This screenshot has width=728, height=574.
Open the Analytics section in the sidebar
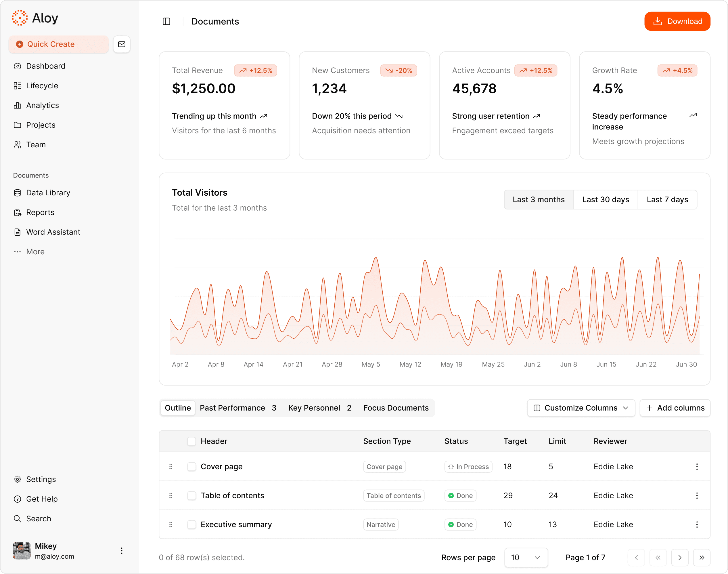tap(43, 105)
